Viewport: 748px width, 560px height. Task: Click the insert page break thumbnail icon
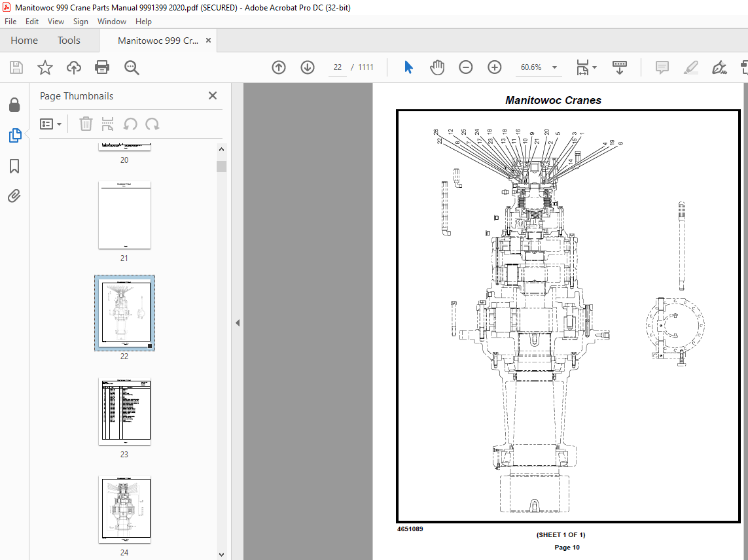pos(108,124)
